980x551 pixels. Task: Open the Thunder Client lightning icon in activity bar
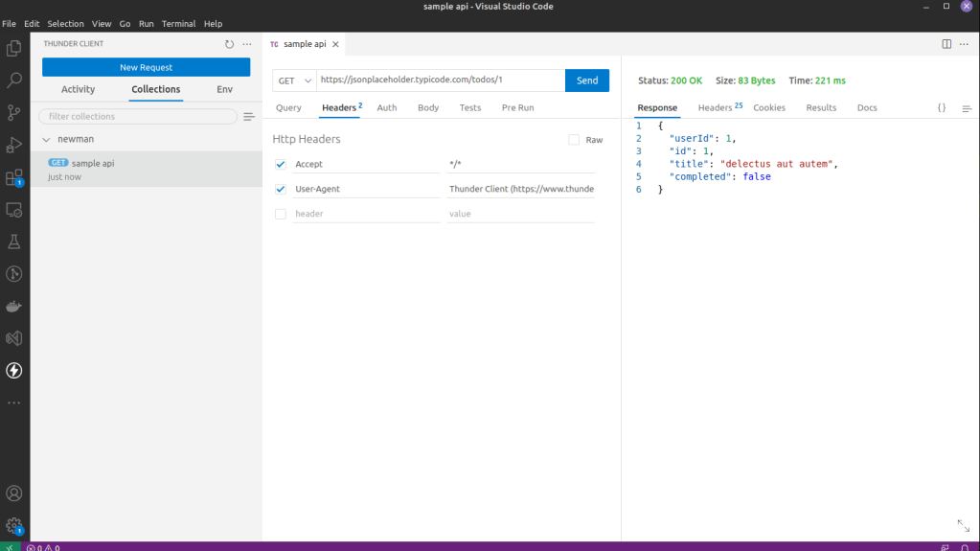point(14,370)
